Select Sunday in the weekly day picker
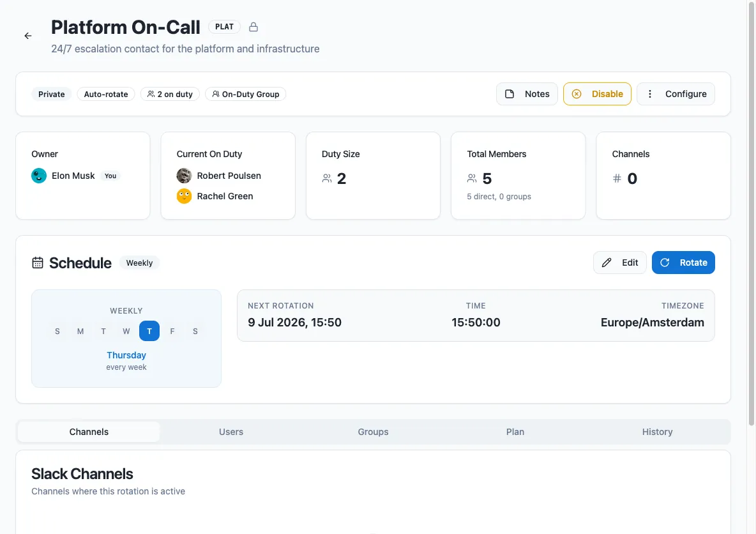This screenshot has width=756, height=534. tap(57, 331)
